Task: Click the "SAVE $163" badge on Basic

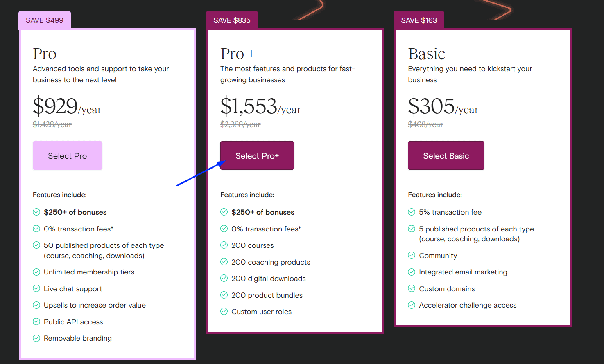Action: (x=419, y=20)
